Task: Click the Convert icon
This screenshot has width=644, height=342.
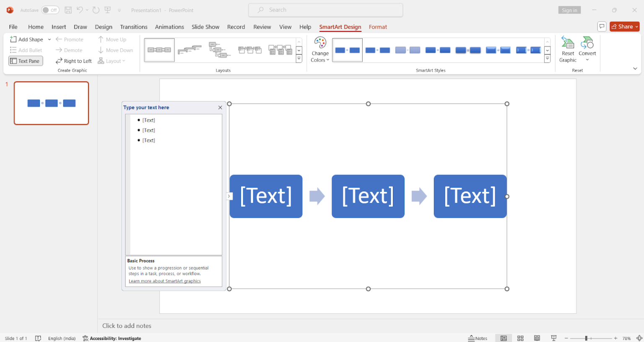Action: point(587,46)
